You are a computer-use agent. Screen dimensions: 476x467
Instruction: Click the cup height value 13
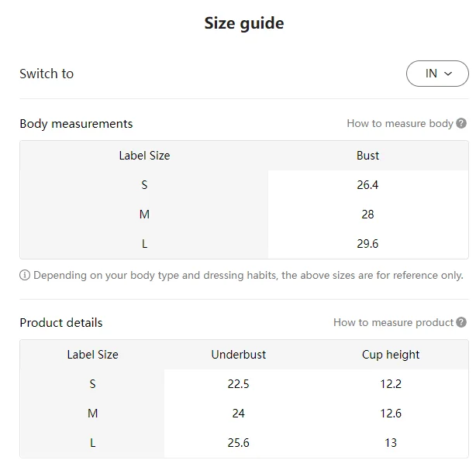[391, 443]
